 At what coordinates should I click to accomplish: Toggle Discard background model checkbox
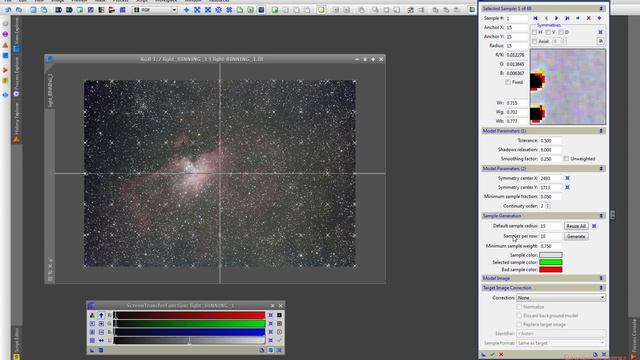tap(519, 316)
